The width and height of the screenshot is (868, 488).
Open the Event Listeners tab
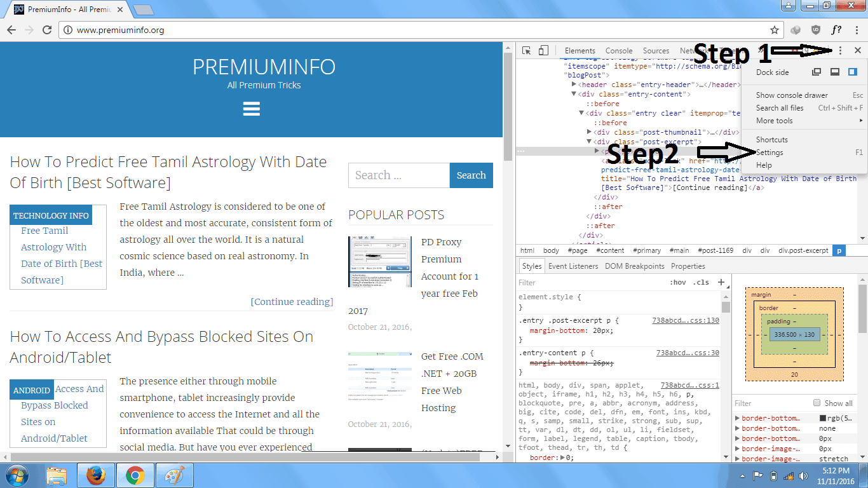tap(573, 266)
